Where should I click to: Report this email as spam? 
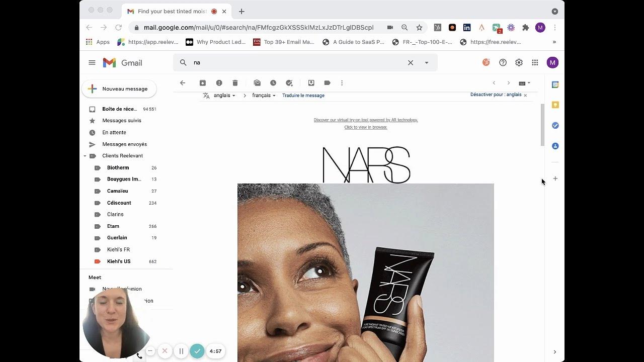tap(219, 83)
